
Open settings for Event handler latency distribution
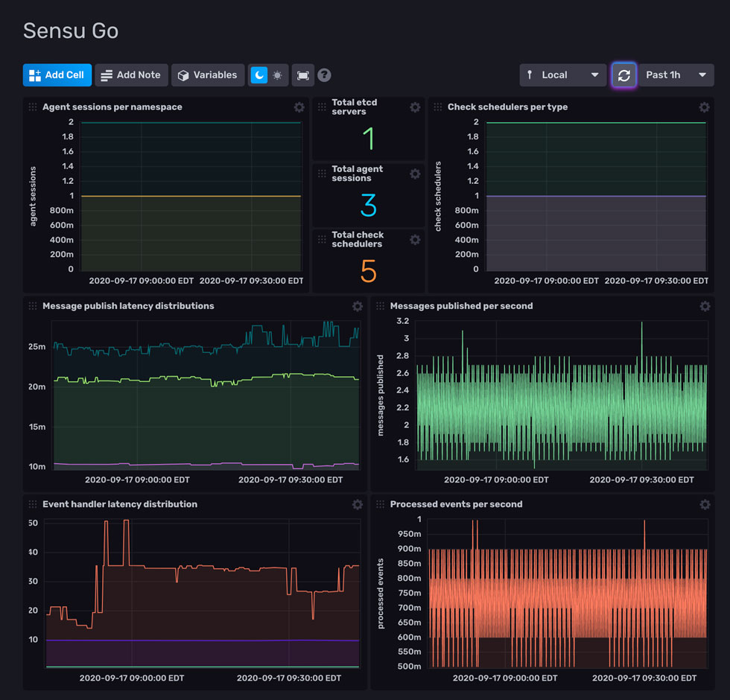click(x=358, y=504)
